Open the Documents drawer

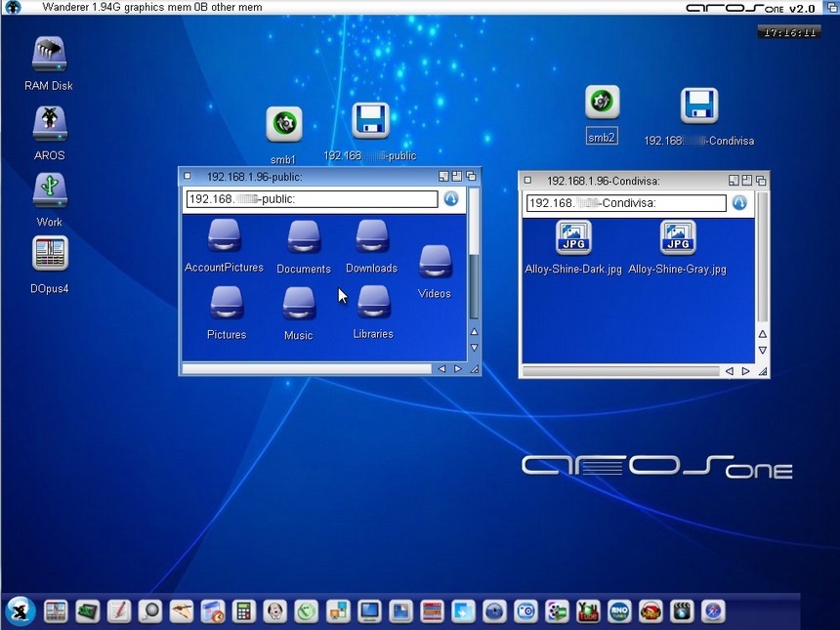pos(304,237)
